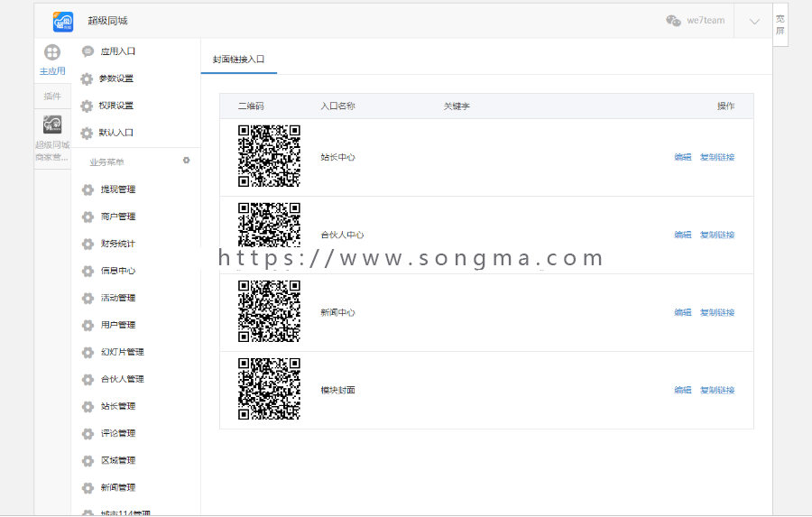Image resolution: width=812 pixels, height=517 pixels.
Task: Click the 新闻中心 entry name
Action: 337,312
